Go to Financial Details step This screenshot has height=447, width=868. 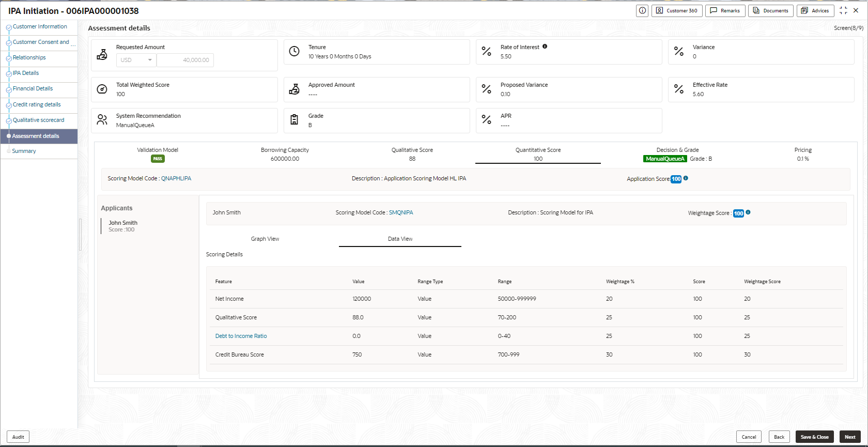pyautogui.click(x=33, y=89)
